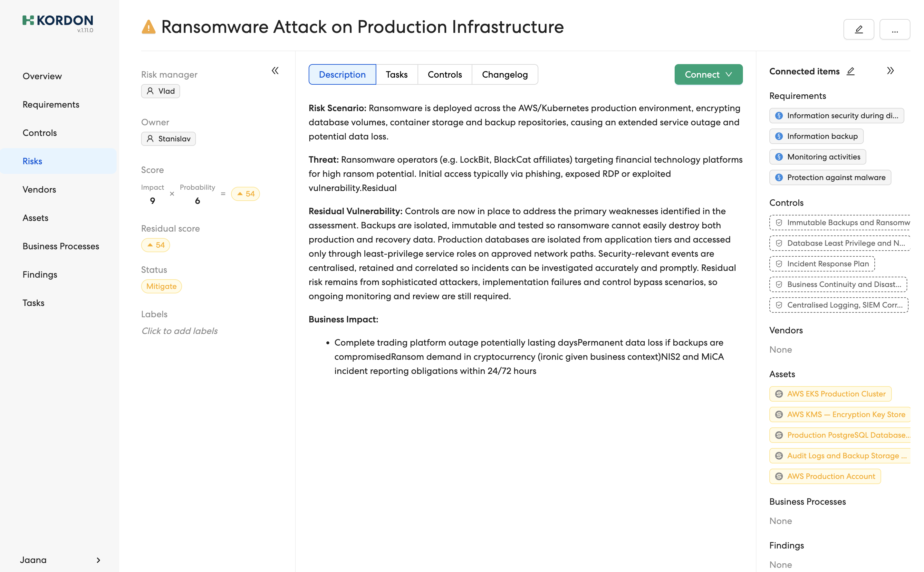Click the Business Continuity control shield icon
This screenshot has width=924, height=572.
tap(779, 284)
